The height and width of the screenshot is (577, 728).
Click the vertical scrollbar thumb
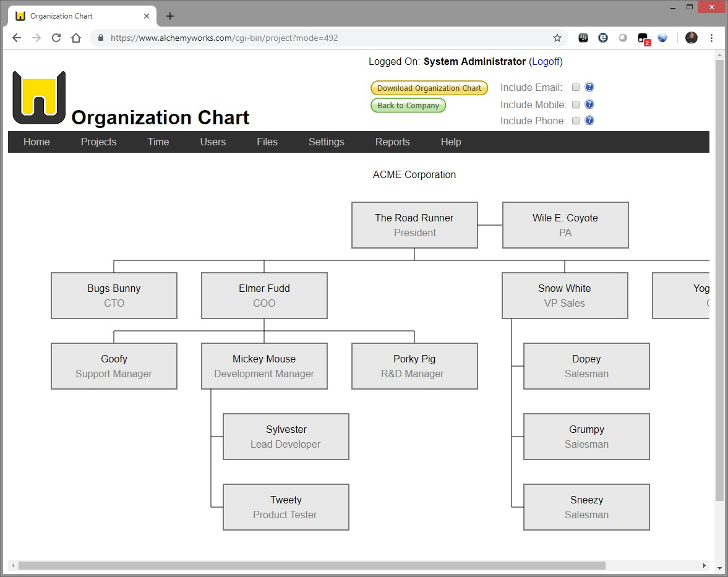pyautogui.click(x=719, y=280)
